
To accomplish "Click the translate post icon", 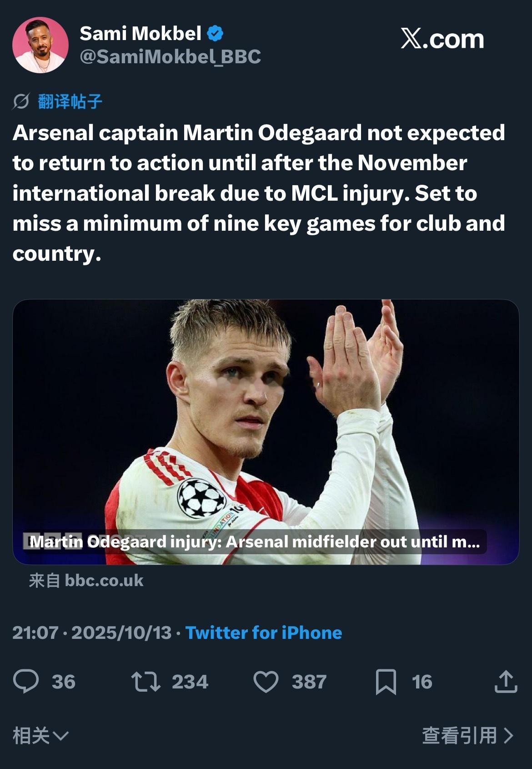I will (x=21, y=101).
